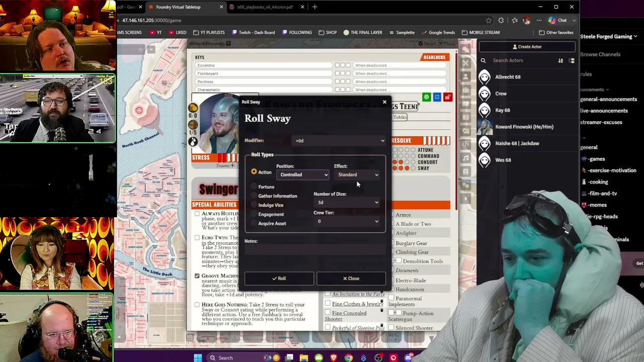Image resolution: width=644 pixels, height=362 pixels.
Task: Check the Fine Concealed Shooter item checkbox
Action: point(328,313)
